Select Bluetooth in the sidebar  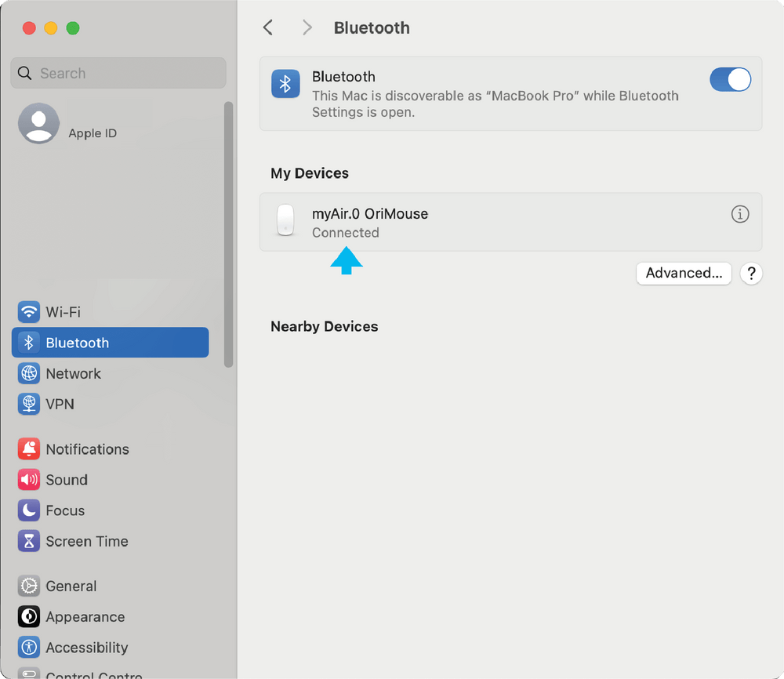(x=110, y=343)
